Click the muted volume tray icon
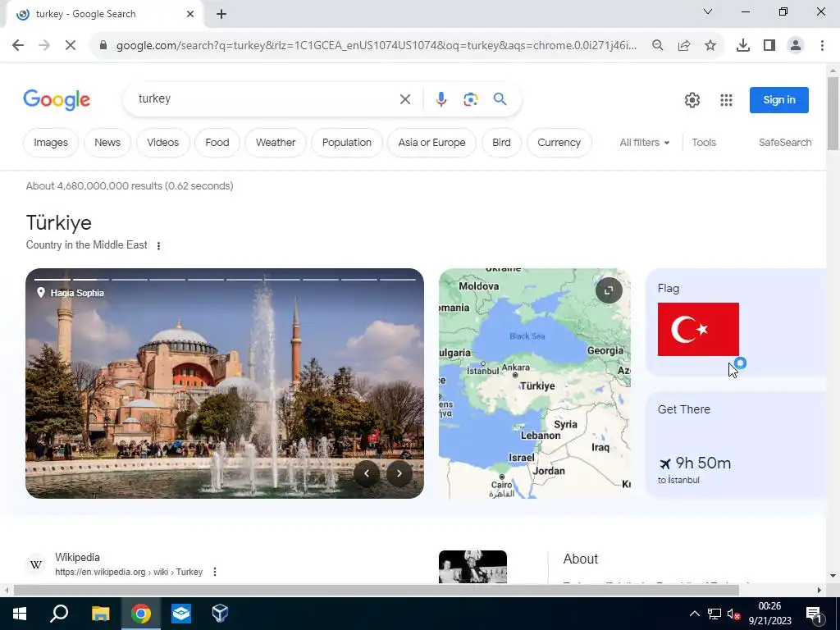The width and height of the screenshot is (840, 630). coord(733,614)
